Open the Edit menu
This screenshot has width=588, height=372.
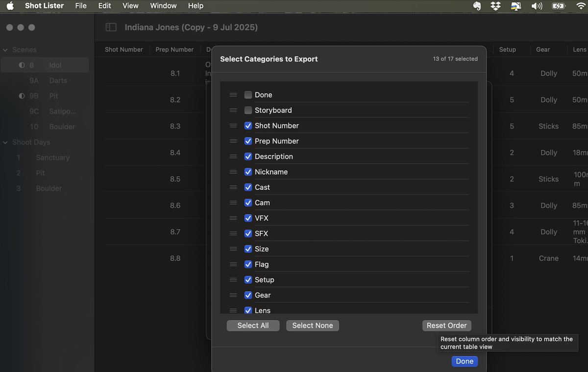tap(104, 6)
